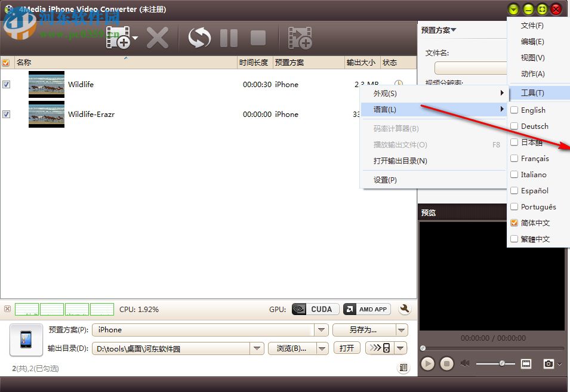Open the video clip tool icon
The height and width of the screenshot is (392, 570).
(300, 37)
